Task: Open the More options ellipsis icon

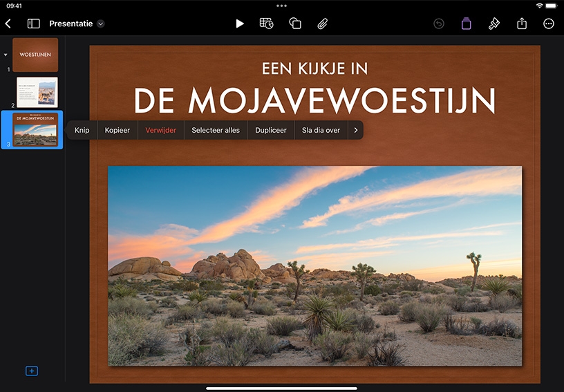Action: tap(549, 24)
